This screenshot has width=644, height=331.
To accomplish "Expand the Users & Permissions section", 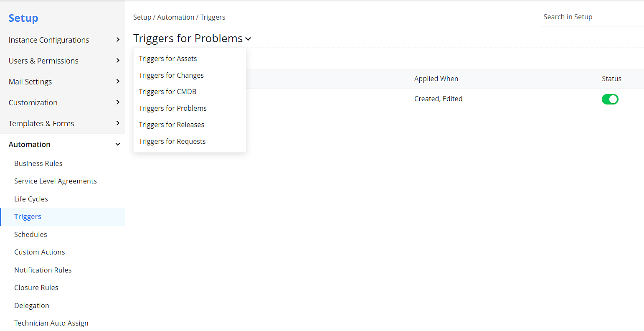I will pos(118,61).
